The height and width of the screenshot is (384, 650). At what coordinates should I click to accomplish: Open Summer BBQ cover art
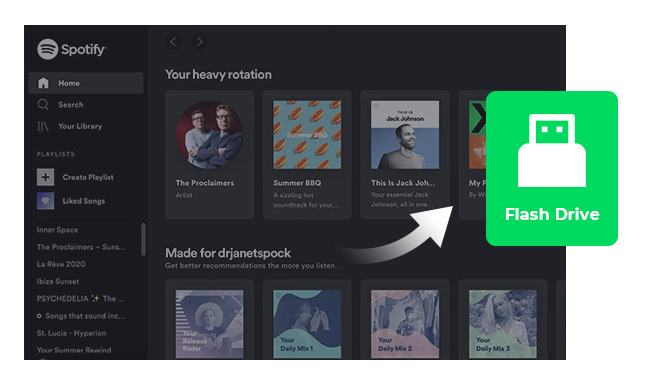(307, 134)
